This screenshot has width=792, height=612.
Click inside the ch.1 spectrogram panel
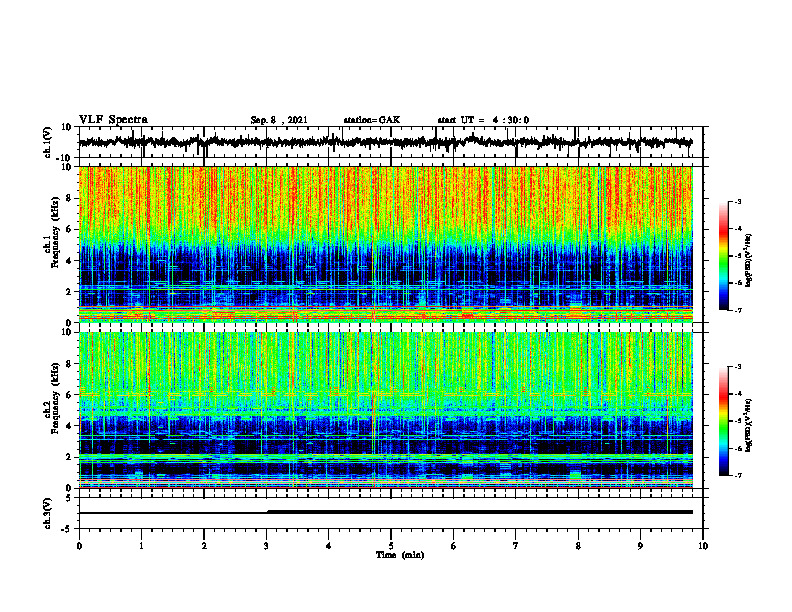pyautogui.click(x=386, y=244)
